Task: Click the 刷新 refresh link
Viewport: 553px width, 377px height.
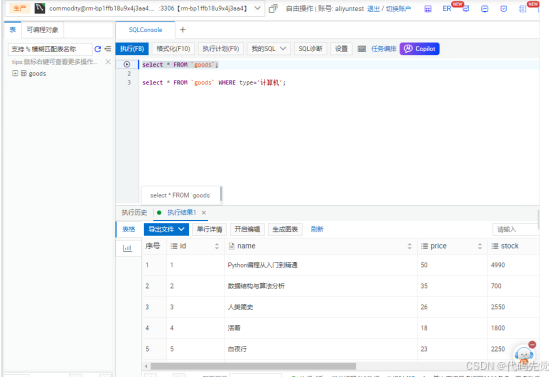Action: [317, 229]
